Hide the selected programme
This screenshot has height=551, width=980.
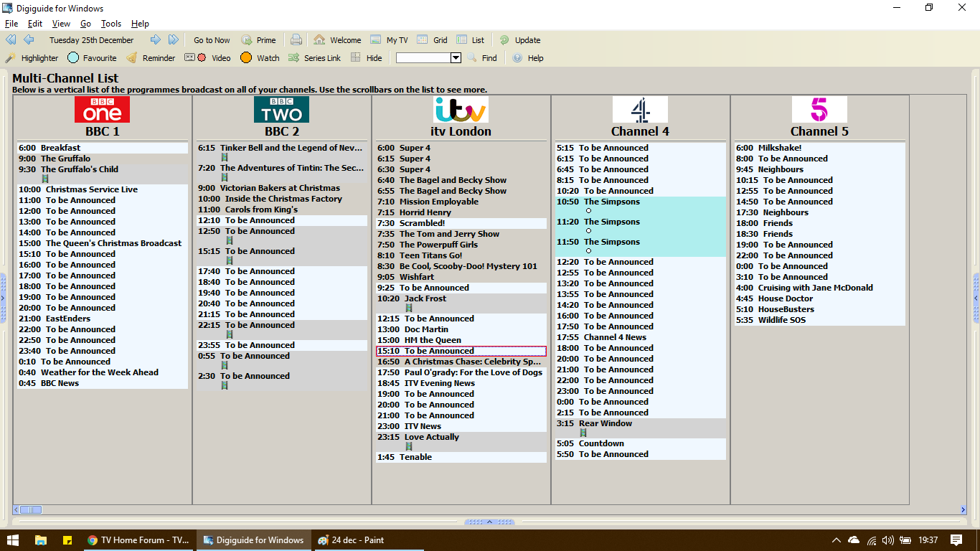tap(367, 58)
